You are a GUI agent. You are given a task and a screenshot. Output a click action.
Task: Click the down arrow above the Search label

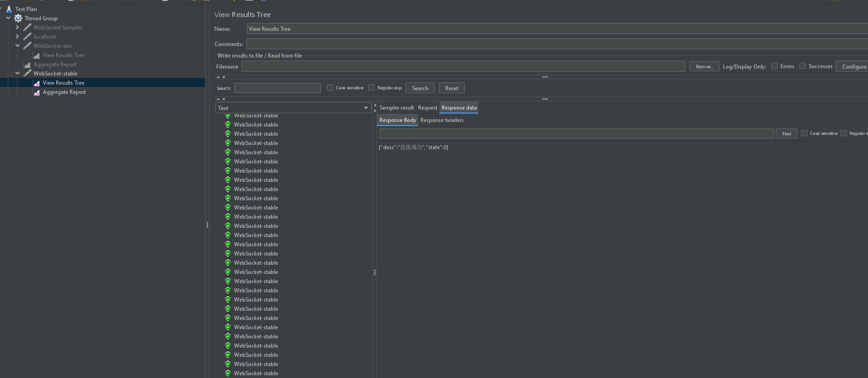coord(224,77)
